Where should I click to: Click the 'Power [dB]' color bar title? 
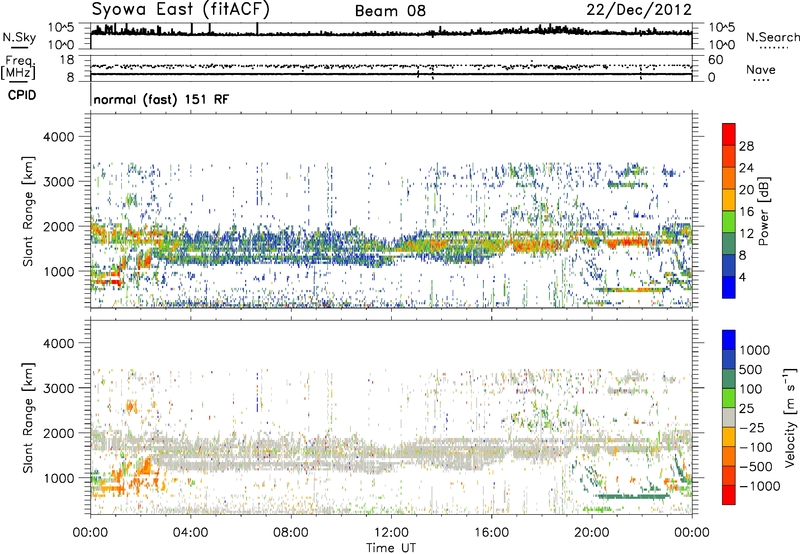[763, 211]
